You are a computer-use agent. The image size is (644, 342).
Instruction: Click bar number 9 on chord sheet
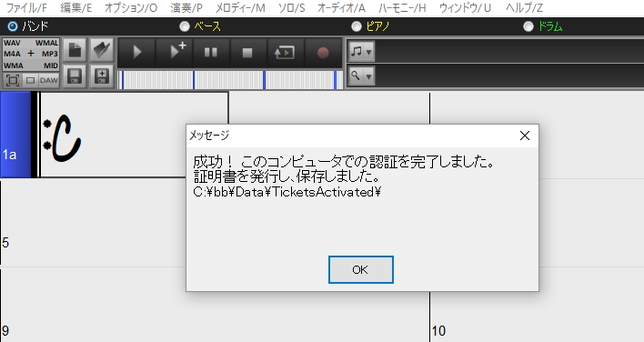5,331
